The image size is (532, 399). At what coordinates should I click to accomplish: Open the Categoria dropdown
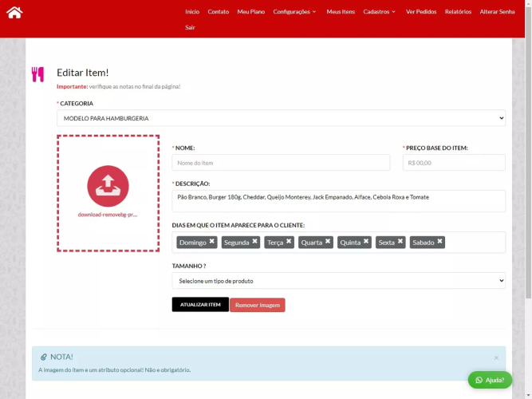point(281,118)
